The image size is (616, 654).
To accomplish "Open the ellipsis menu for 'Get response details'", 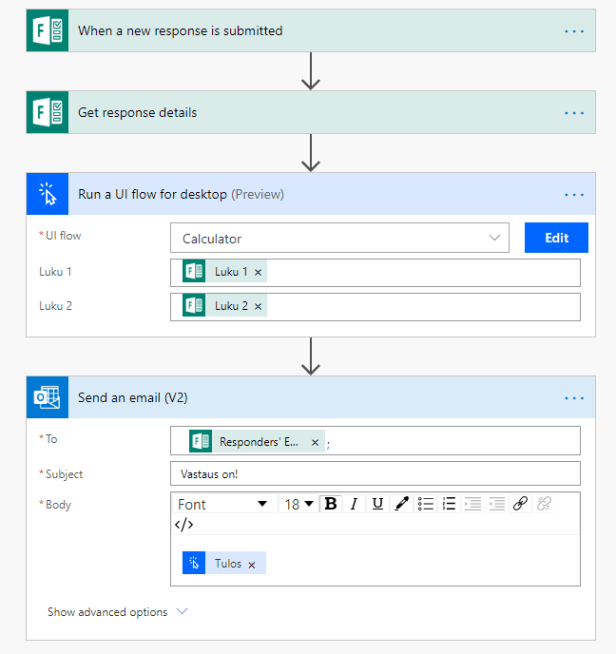I will pyautogui.click(x=574, y=113).
